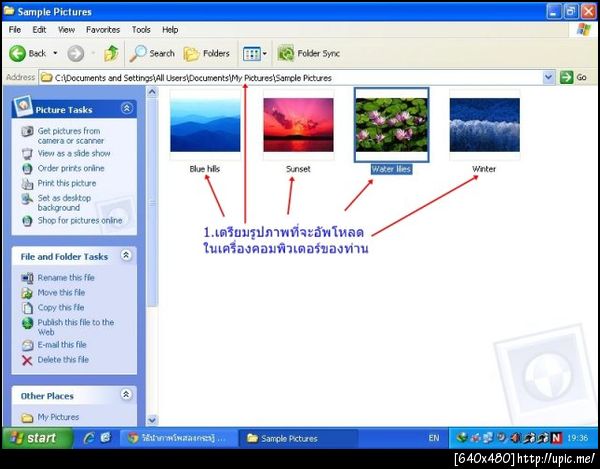The width and height of the screenshot is (600, 469).
Task: Open the Tools menu
Action: (141, 29)
